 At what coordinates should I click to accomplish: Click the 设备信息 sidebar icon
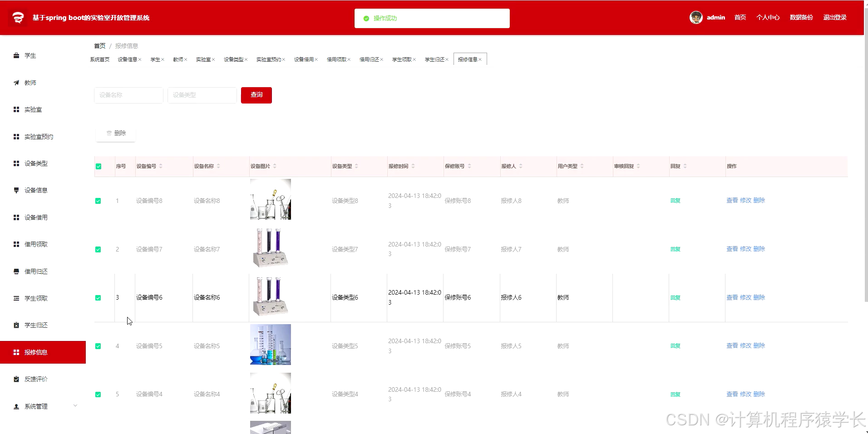[16, 190]
